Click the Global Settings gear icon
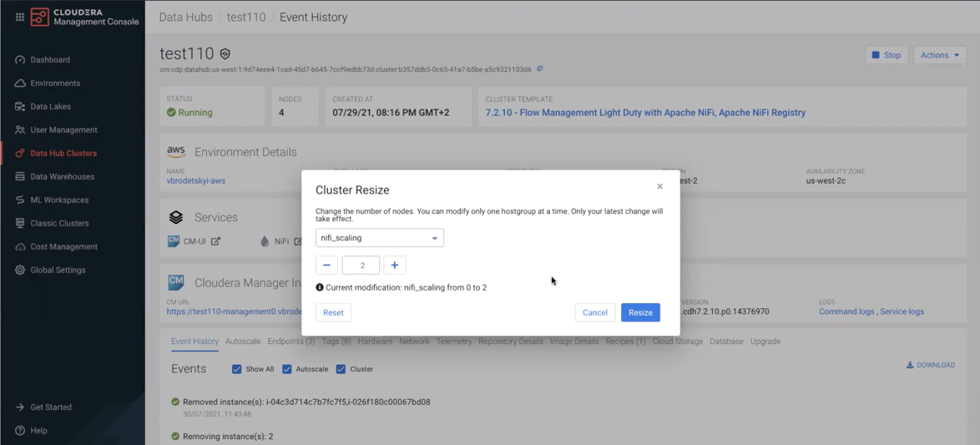The height and width of the screenshot is (445, 980). 20,270
